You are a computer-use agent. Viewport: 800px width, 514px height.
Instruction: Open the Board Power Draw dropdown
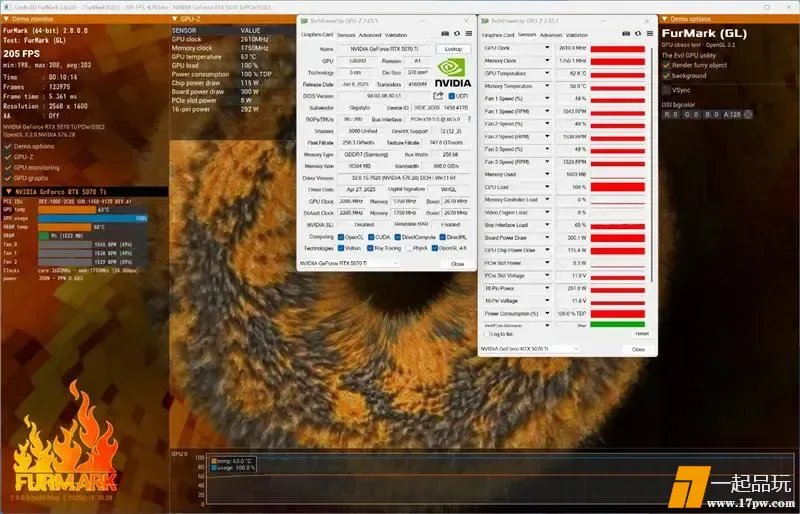point(547,237)
